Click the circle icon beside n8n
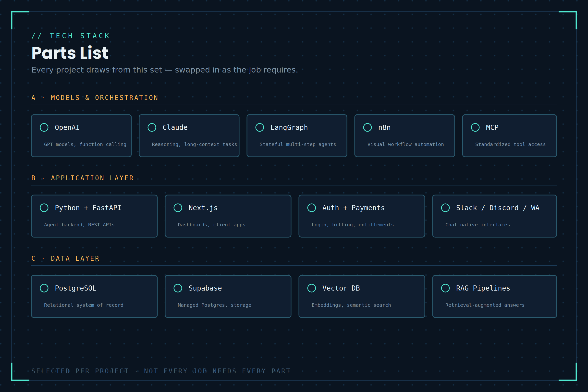Image resolution: width=588 pixels, height=392 pixels. pyautogui.click(x=367, y=127)
